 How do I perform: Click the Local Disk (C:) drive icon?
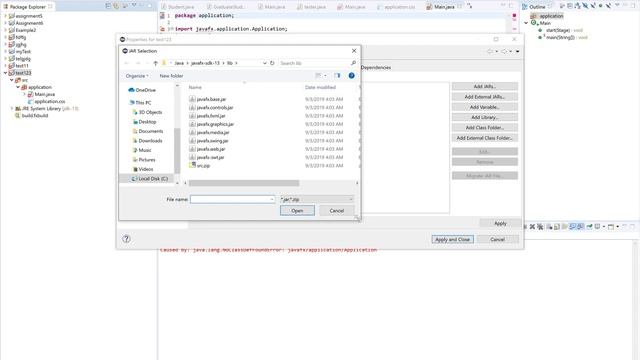pos(134,179)
